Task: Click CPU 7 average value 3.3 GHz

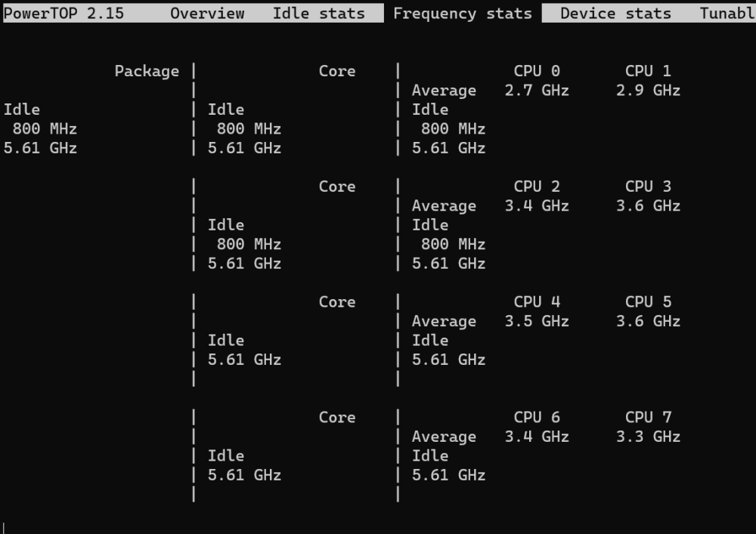Action: pos(648,437)
